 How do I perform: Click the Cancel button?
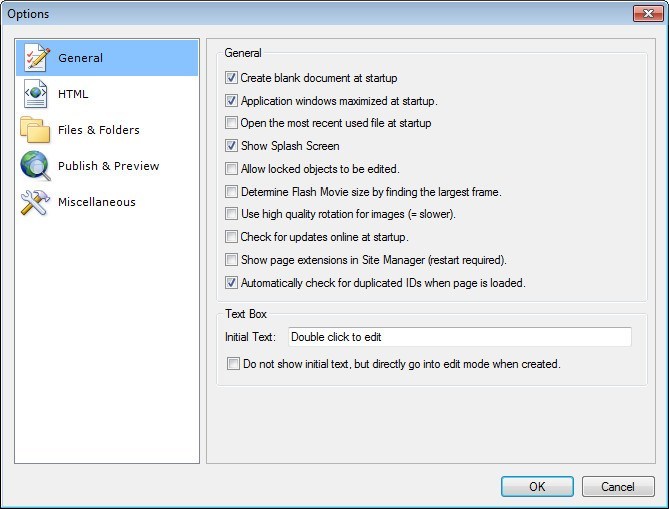(x=618, y=486)
